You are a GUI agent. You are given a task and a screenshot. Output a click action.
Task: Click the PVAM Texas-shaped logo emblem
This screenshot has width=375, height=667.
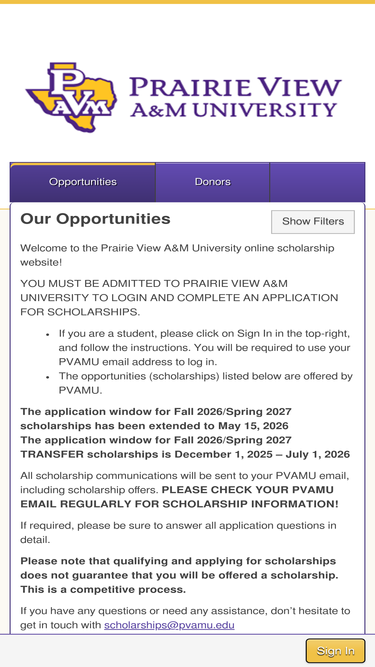pos(72,97)
